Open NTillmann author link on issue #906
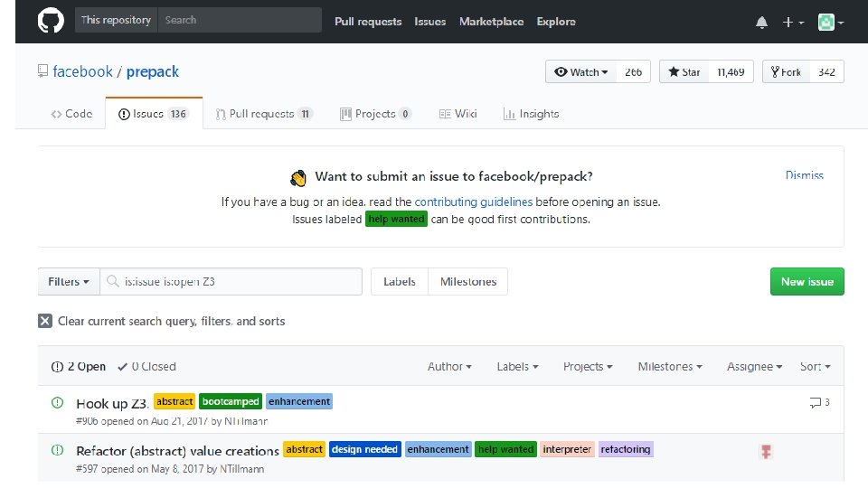The height and width of the screenshot is (488, 868). 246,421
